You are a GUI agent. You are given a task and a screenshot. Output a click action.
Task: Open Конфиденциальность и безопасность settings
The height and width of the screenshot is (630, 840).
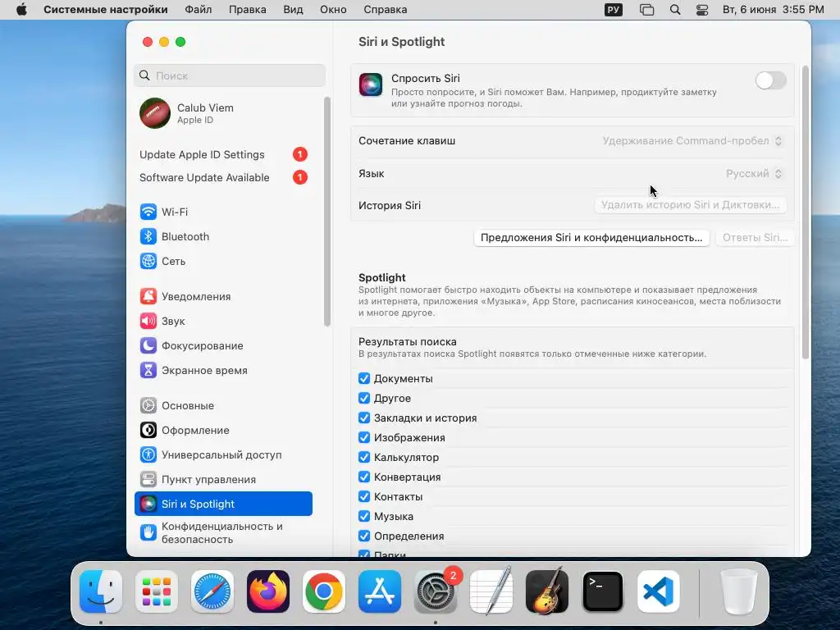[223, 532]
